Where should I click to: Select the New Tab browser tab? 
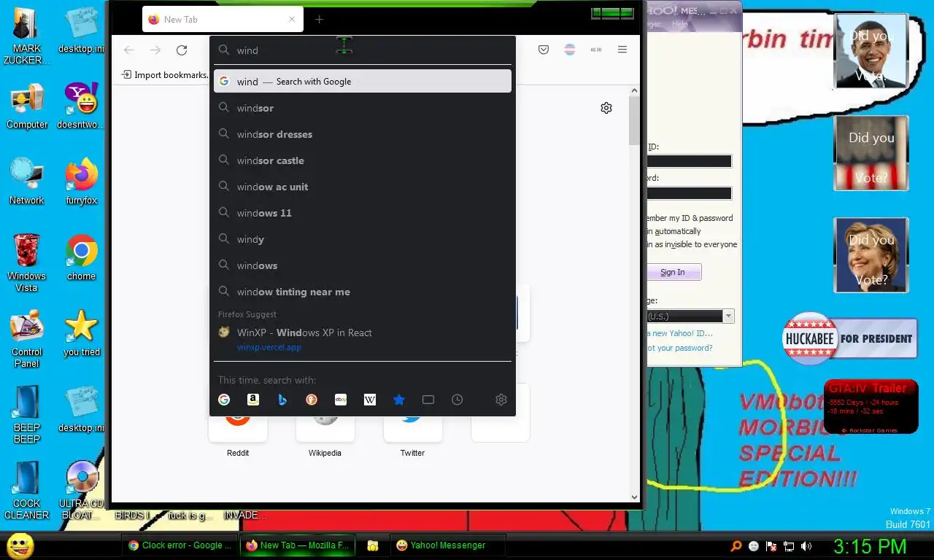pos(223,20)
